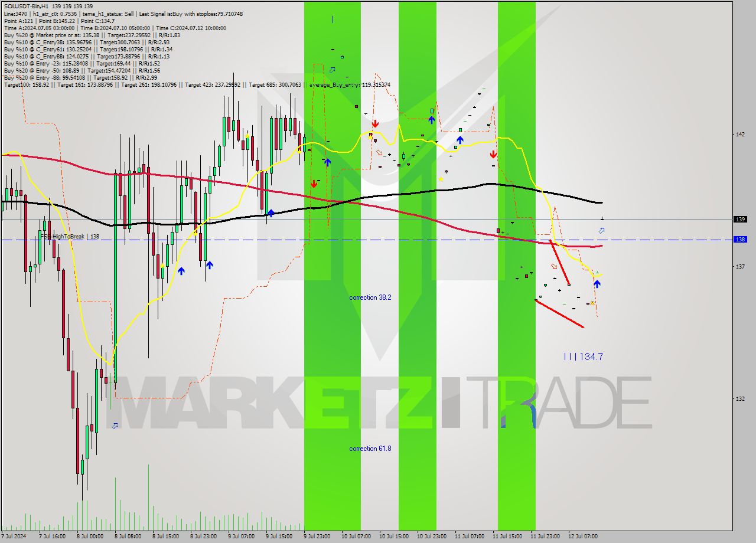756x543 pixels.
Task: Click the 'FSB-HighToBreak | 138' label
Action: [x=69, y=236]
